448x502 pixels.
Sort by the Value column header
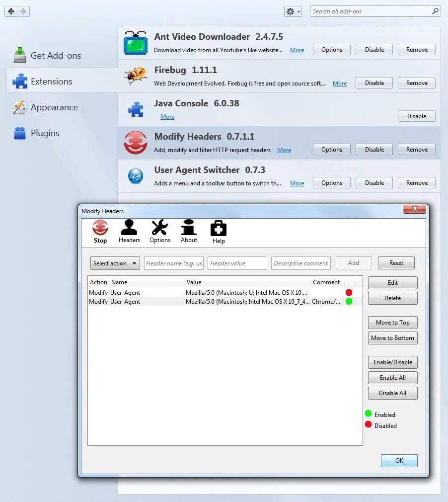pos(248,282)
